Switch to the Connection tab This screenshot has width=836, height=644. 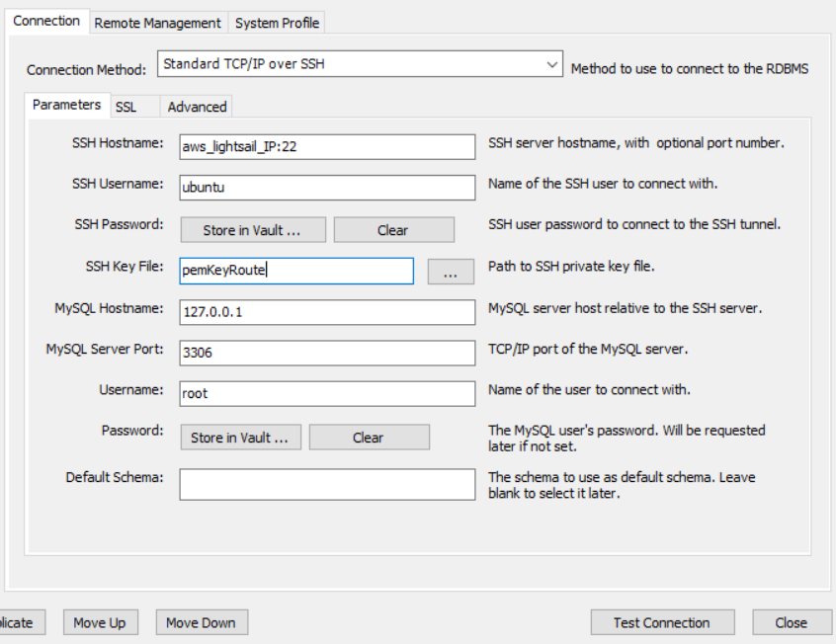pyautogui.click(x=46, y=22)
